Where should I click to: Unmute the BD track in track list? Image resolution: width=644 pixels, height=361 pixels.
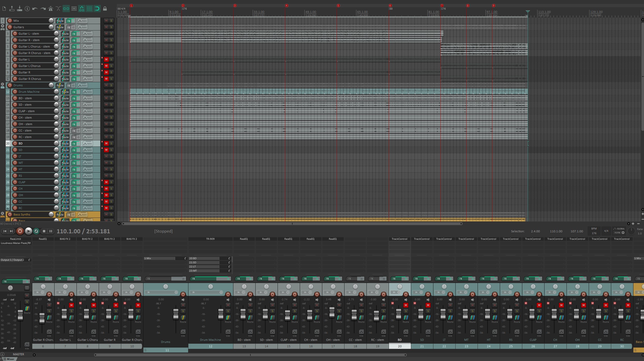106,143
